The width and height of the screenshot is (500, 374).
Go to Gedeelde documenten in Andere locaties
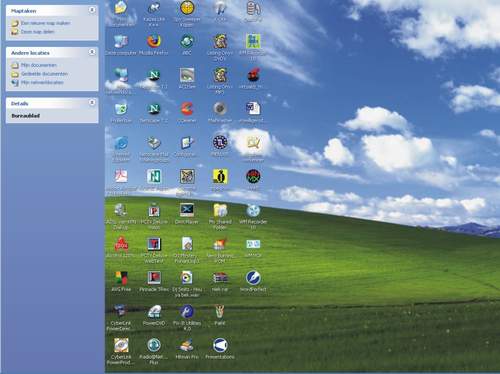pyautogui.click(x=44, y=74)
